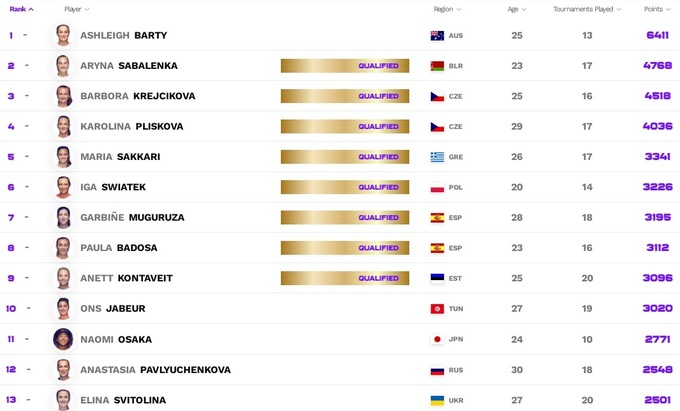Open the Player column sort dropdown

(76, 9)
